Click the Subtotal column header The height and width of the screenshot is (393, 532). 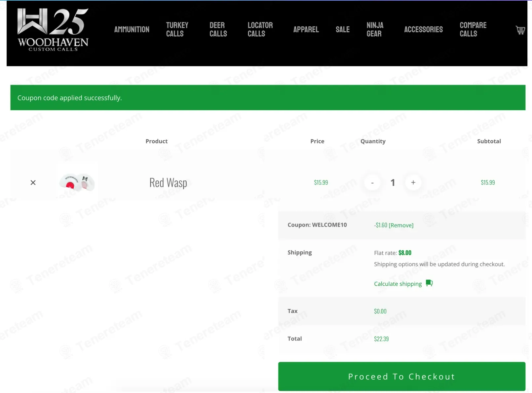[x=489, y=141]
